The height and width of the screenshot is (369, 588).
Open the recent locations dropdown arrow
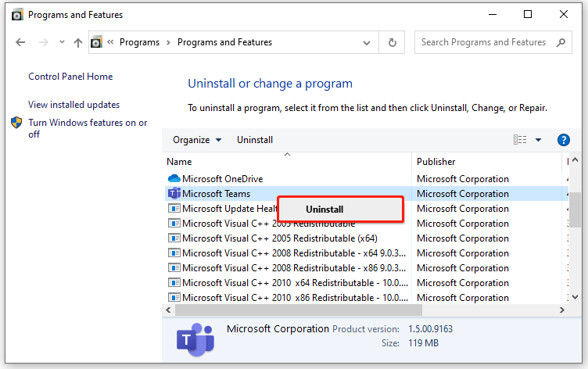coord(62,42)
